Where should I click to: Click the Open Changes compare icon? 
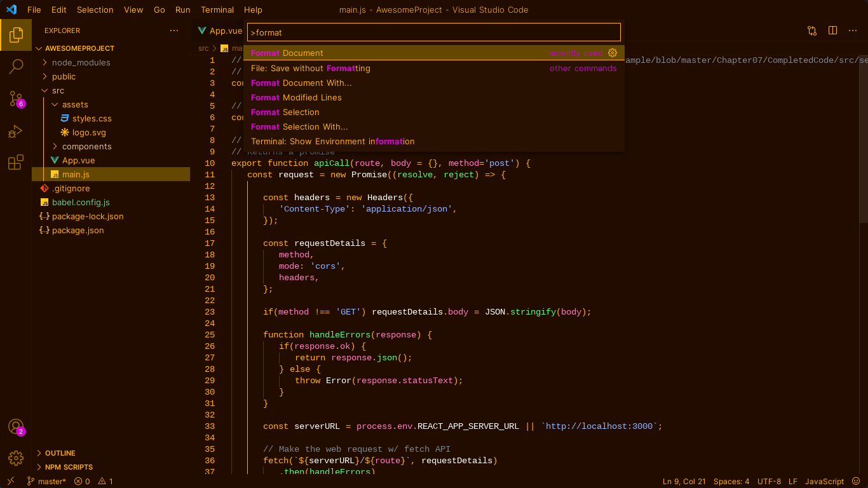tap(812, 30)
